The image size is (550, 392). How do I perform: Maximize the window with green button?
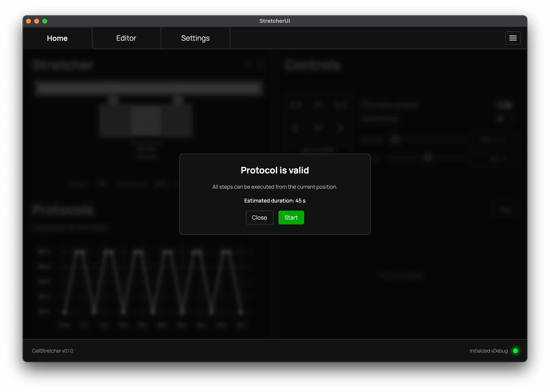(45, 21)
